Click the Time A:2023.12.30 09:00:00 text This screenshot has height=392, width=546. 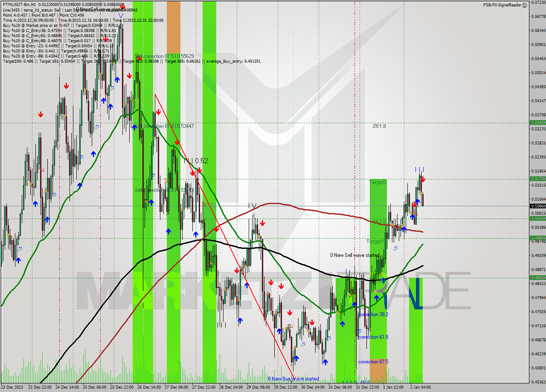pyautogui.click(x=28, y=20)
